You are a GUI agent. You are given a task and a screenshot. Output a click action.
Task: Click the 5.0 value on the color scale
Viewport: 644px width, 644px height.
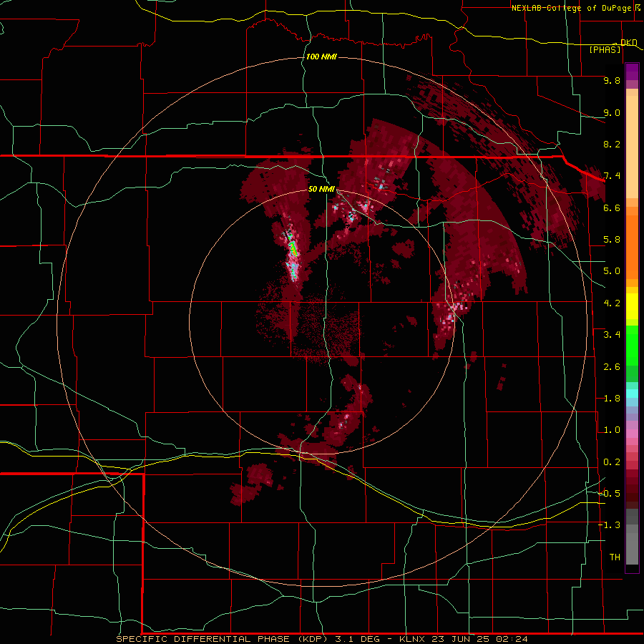point(612,271)
